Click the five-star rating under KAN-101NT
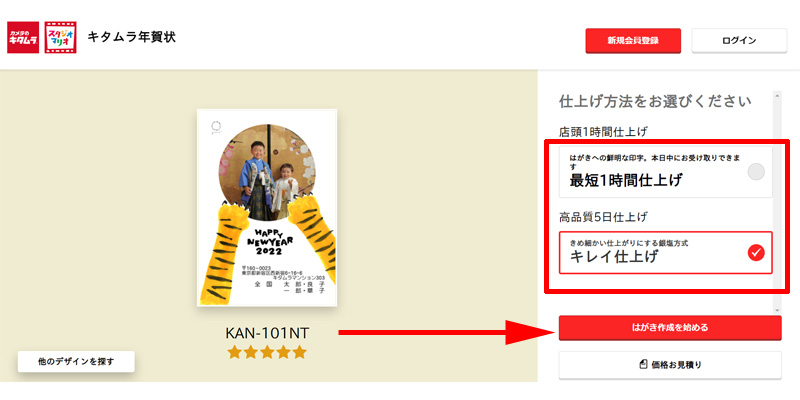This screenshot has height=400, width=800. [267, 352]
